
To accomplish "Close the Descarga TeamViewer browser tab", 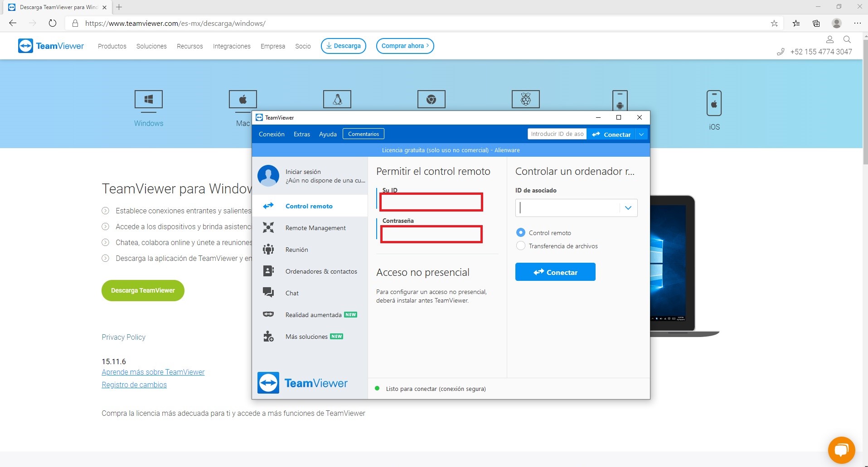I will point(104,7).
